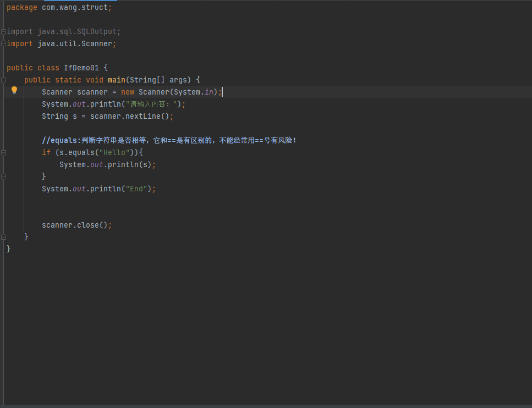The height and width of the screenshot is (408, 532).
Task: Click the System.out.println(s) statement
Action: 107,164
